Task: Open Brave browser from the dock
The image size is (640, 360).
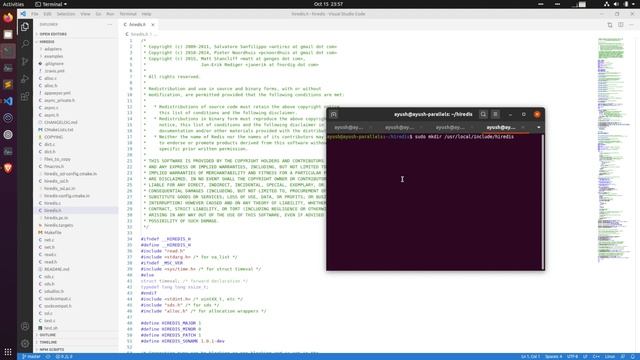Action: pyautogui.click(x=8, y=168)
